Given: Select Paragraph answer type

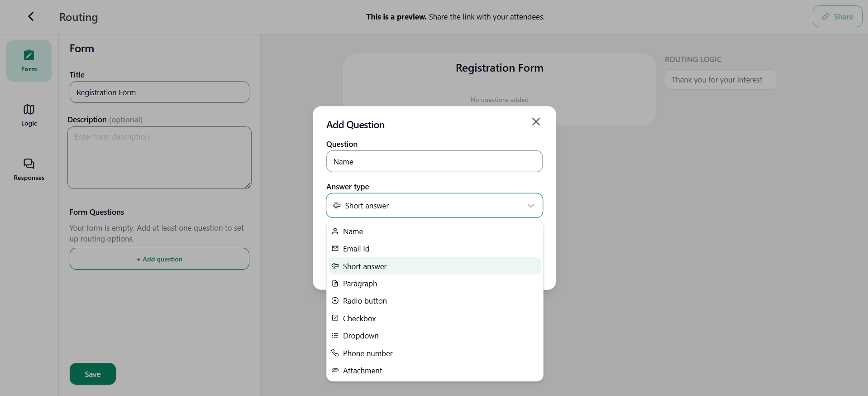Looking at the screenshot, I should [360, 284].
